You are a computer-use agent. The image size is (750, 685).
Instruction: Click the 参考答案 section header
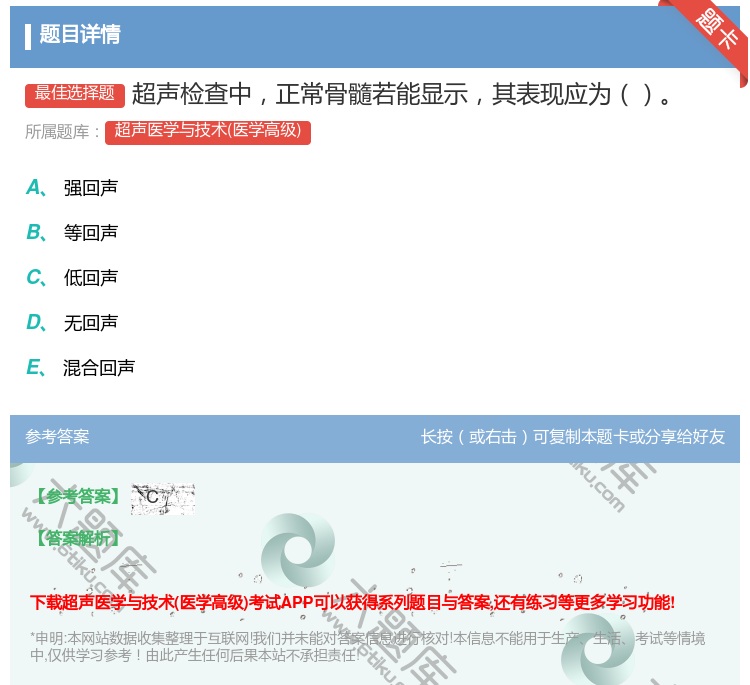pyautogui.click(x=57, y=436)
